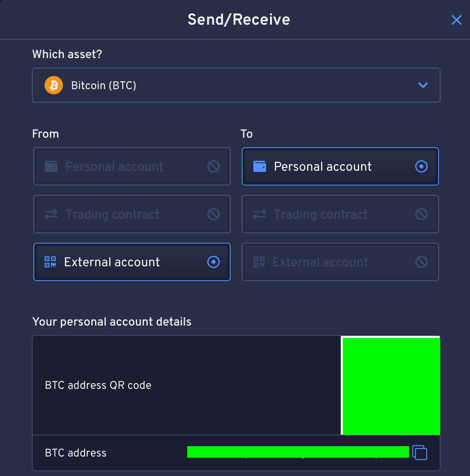
Task: Expand the asset dropdown chevron
Action: pos(423,85)
